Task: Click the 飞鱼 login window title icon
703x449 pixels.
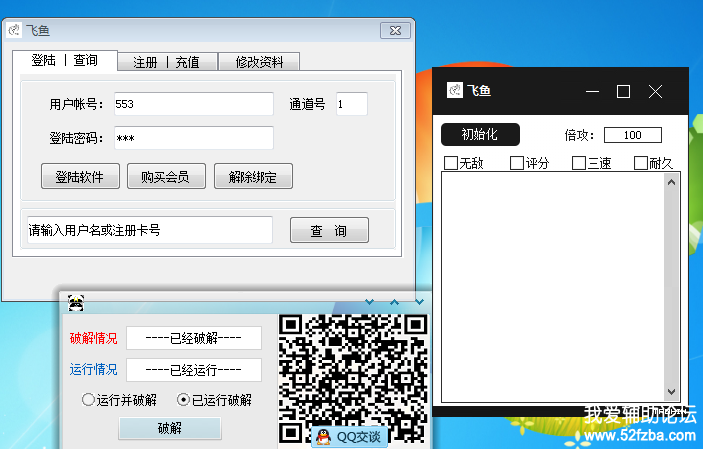Action: [14, 30]
